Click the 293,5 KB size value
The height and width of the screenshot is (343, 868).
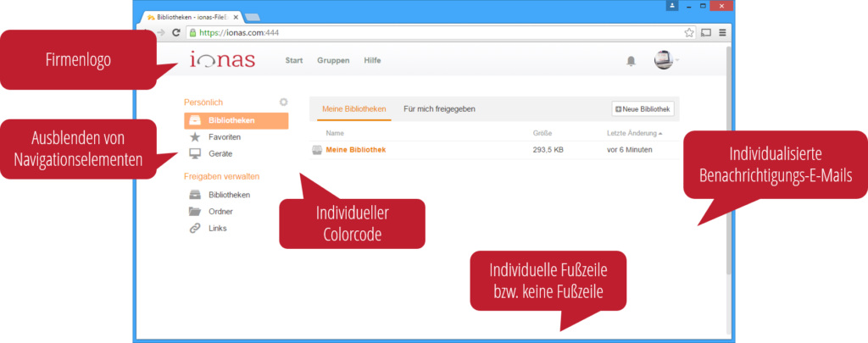tap(548, 150)
